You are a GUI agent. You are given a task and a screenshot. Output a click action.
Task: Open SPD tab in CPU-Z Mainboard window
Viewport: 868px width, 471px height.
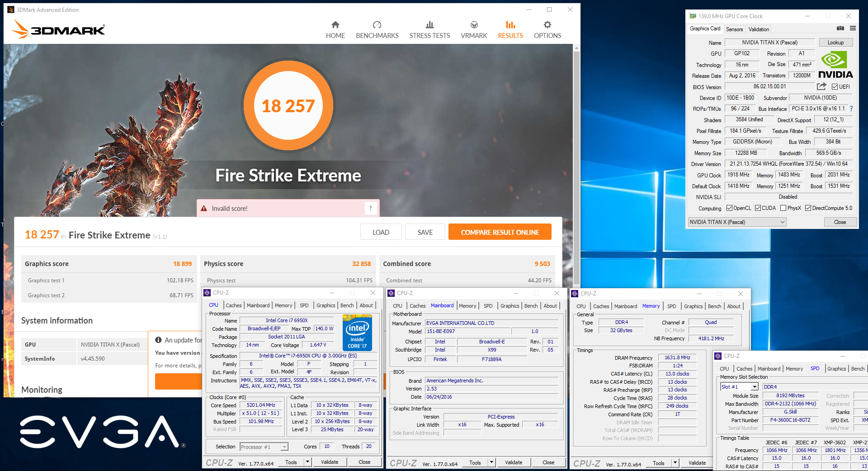coord(488,306)
